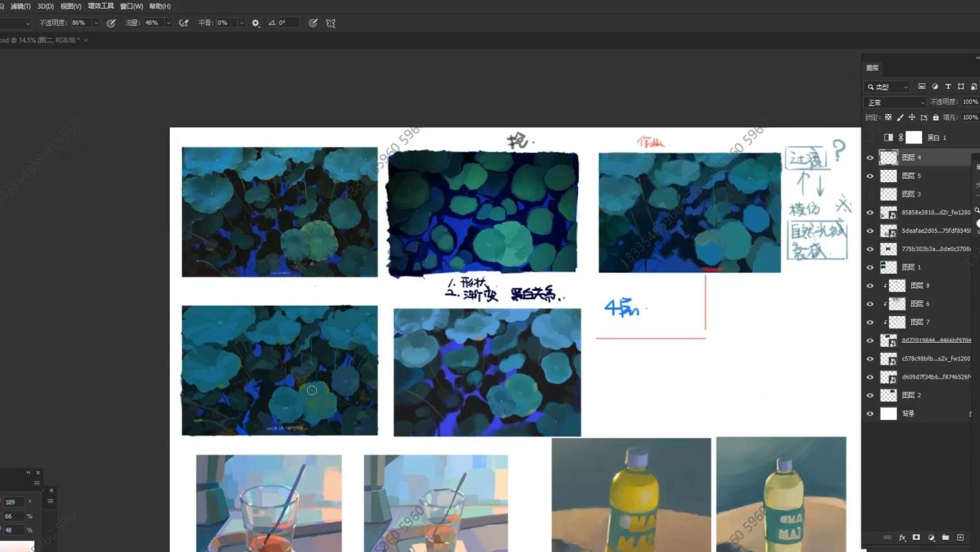Create new group folder icon

click(x=946, y=537)
